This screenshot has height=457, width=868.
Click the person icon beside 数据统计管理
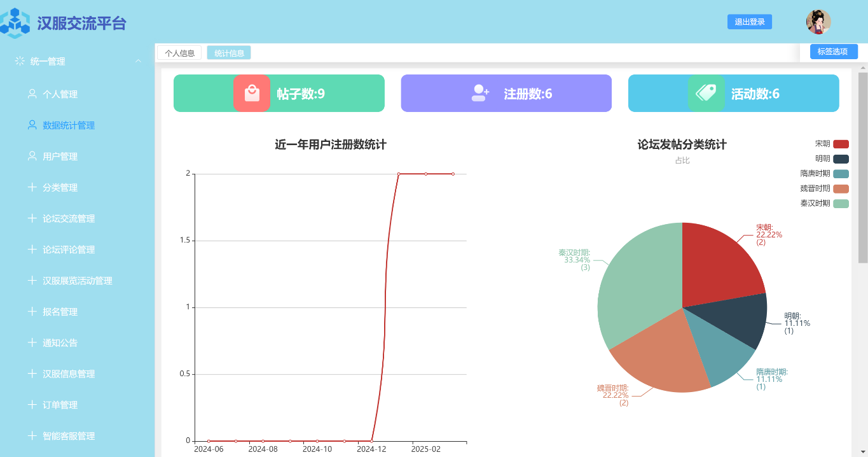tap(32, 125)
